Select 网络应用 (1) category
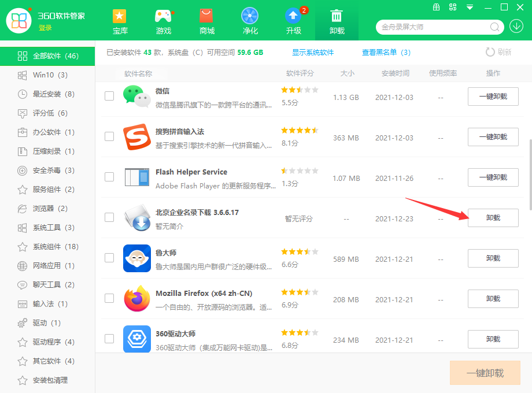 [x=47, y=265]
